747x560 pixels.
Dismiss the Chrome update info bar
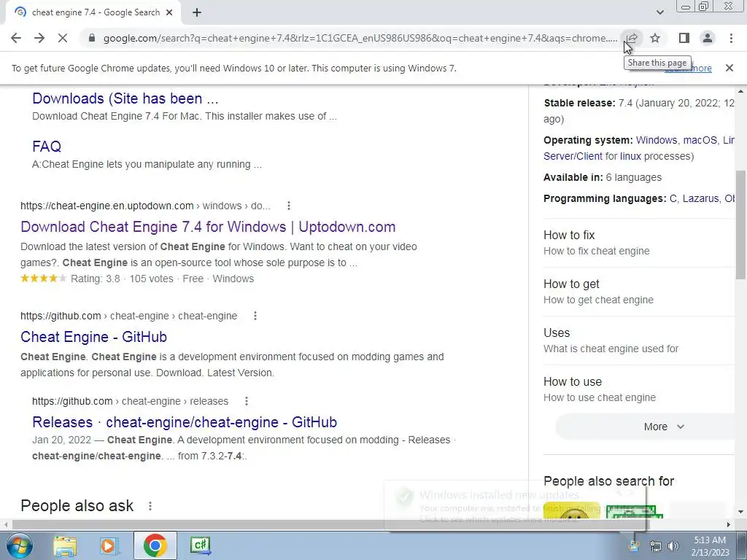click(x=729, y=68)
